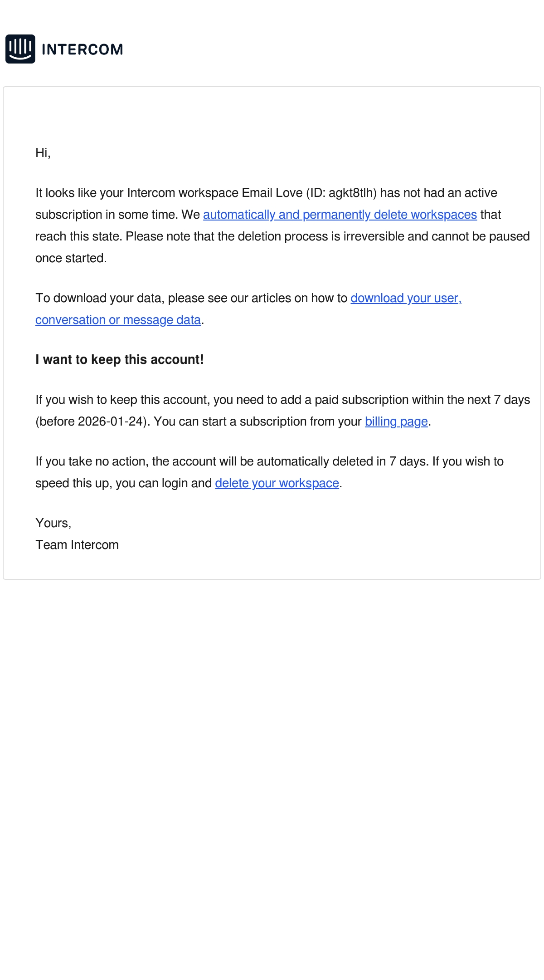Open the automatically and permanently delete workspaces link
The width and height of the screenshot is (544, 980).
[x=340, y=215]
